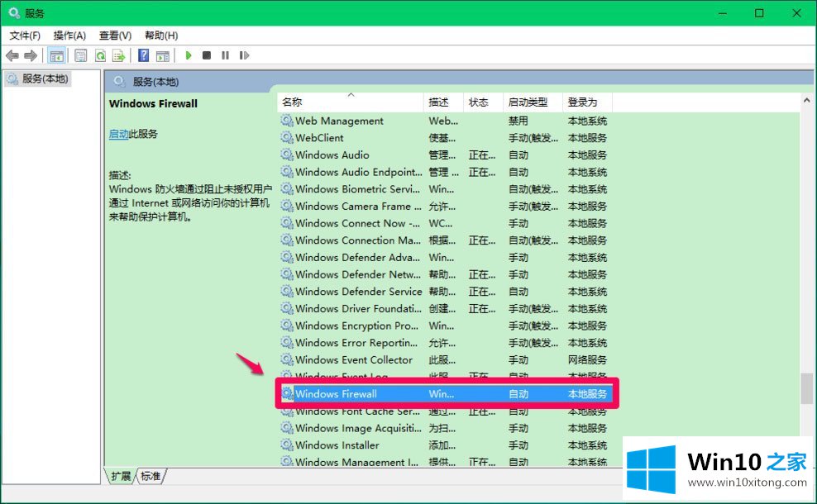Select Windows Font Cache Service row
This screenshot has width=817, height=504.
click(x=444, y=413)
